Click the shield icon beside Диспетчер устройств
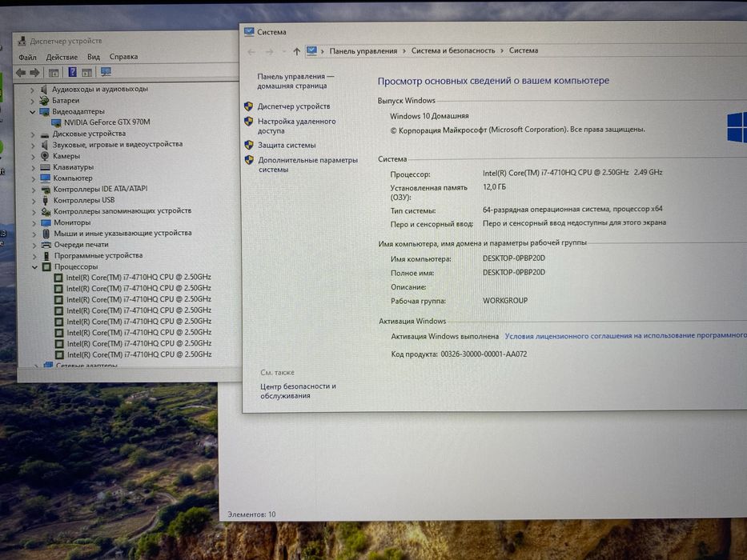Image resolution: width=747 pixels, height=560 pixels. pyautogui.click(x=248, y=106)
